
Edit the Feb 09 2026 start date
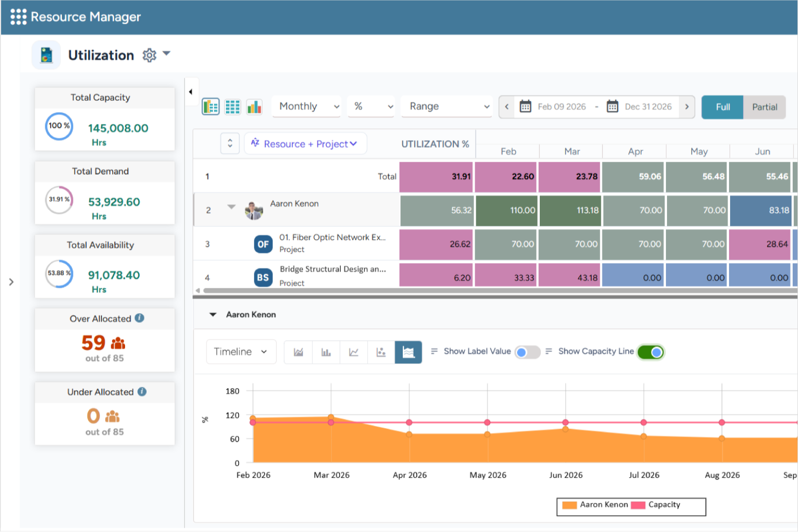point(562,107)
